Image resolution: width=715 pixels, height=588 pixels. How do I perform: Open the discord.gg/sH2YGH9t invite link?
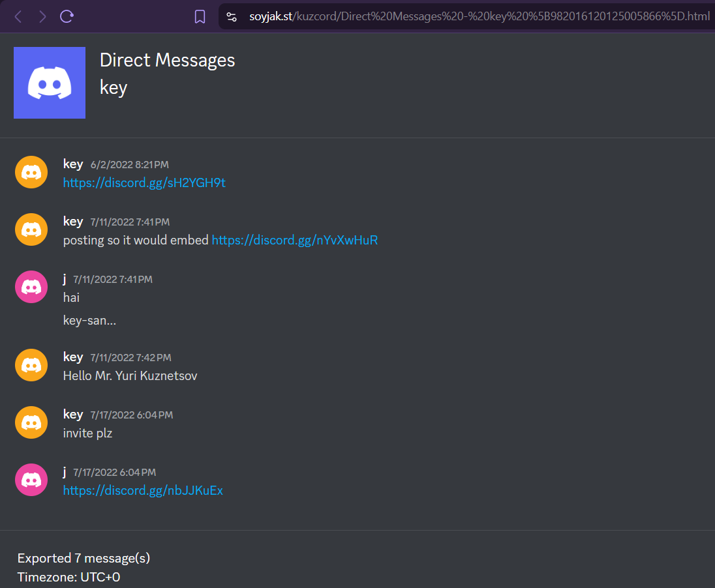(x=144, y=183)
